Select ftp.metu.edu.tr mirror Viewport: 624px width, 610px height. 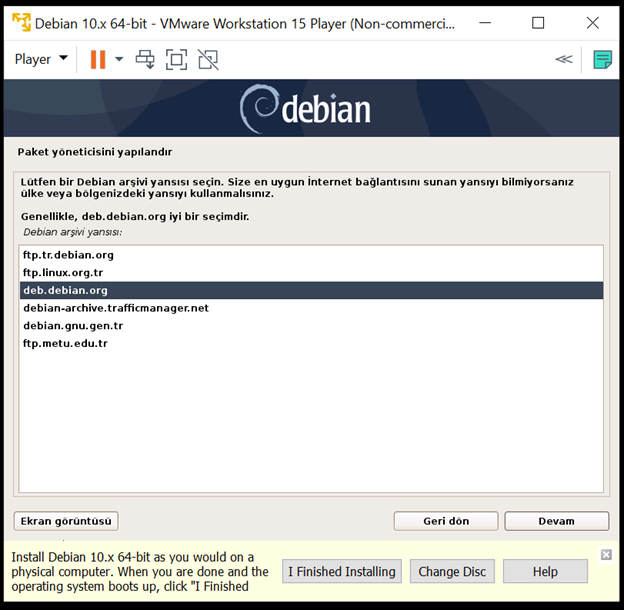coord(311,343)
